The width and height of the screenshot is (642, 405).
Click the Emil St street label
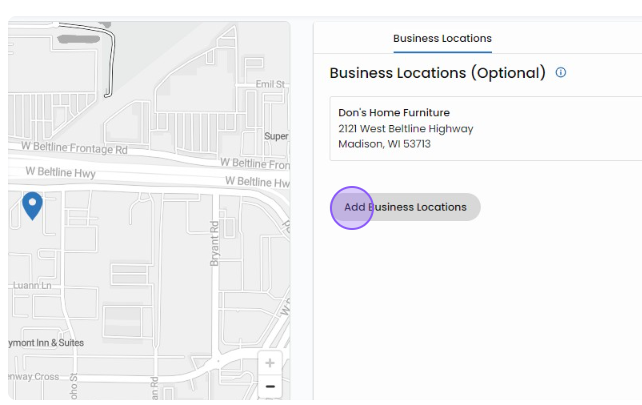click(x=270, y=85)
